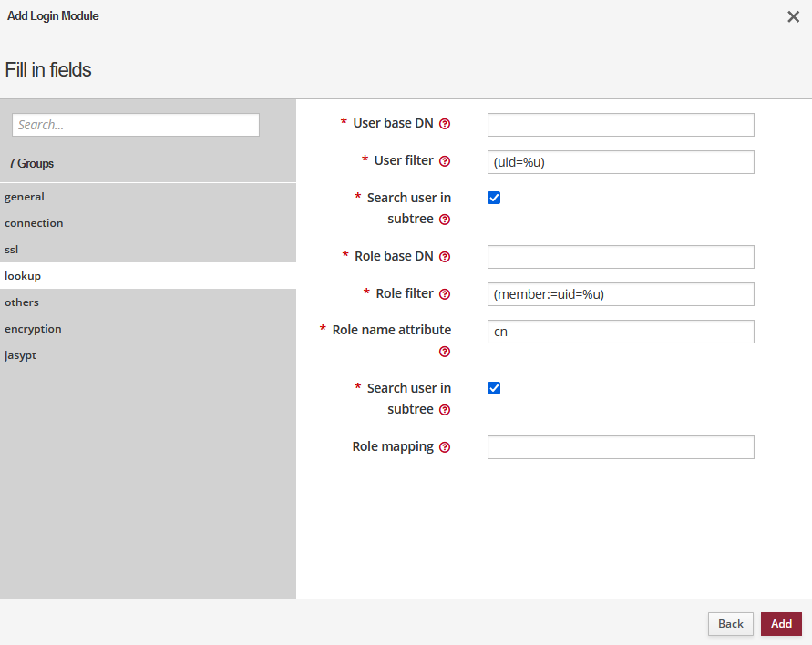
Task: Open help beside second Search user in subtree
Action: (x=445, y=409)
